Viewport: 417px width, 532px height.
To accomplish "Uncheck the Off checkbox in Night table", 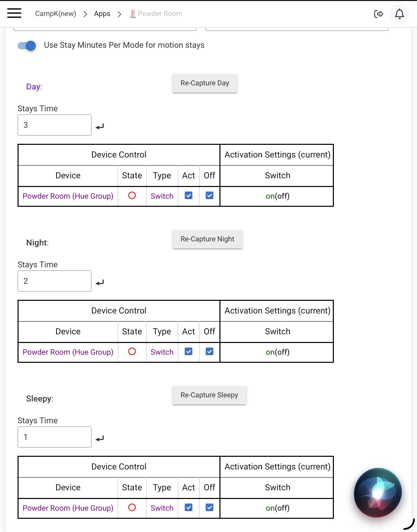I will (x=210, y=352).
